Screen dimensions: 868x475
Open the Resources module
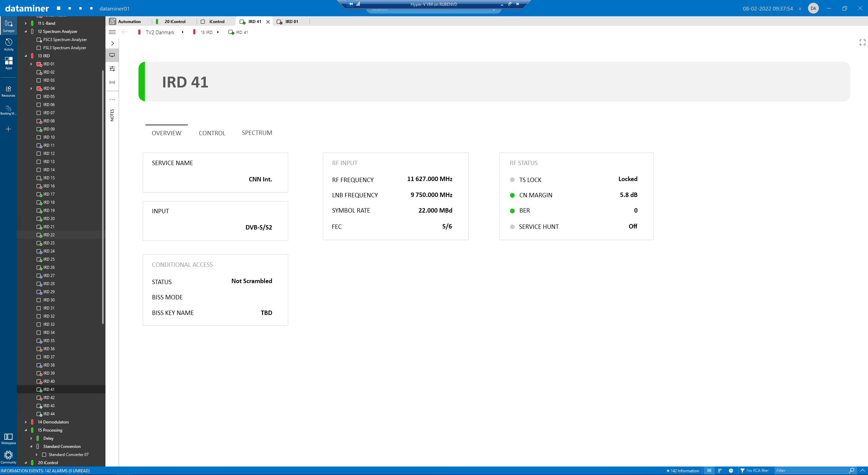click(8, 91)
